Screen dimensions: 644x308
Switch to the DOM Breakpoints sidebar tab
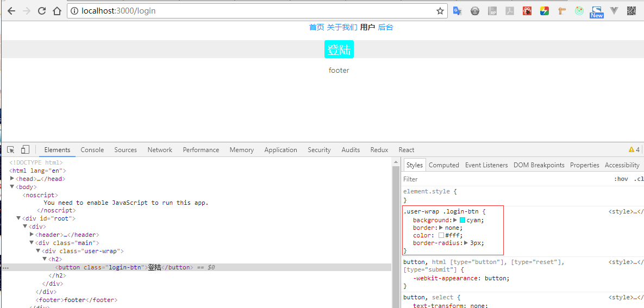539,165
